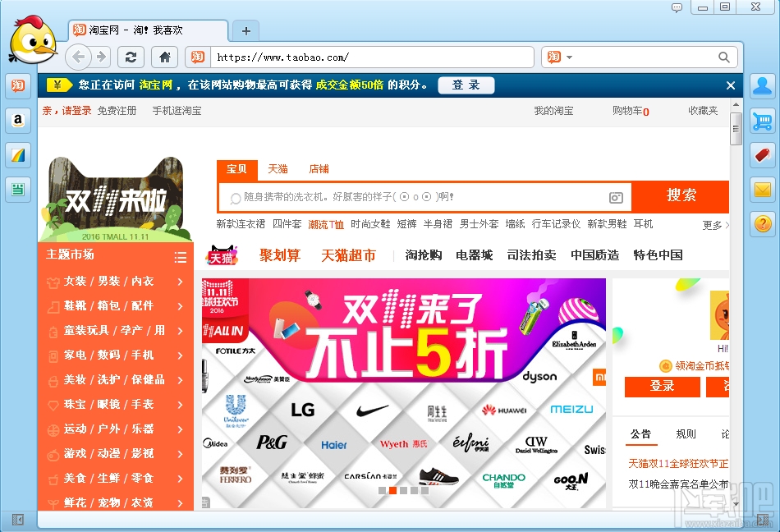Screen dimensions: 780x532
Task: Open 手机逛淘宝 link
Action: click(x=177, y=111)
